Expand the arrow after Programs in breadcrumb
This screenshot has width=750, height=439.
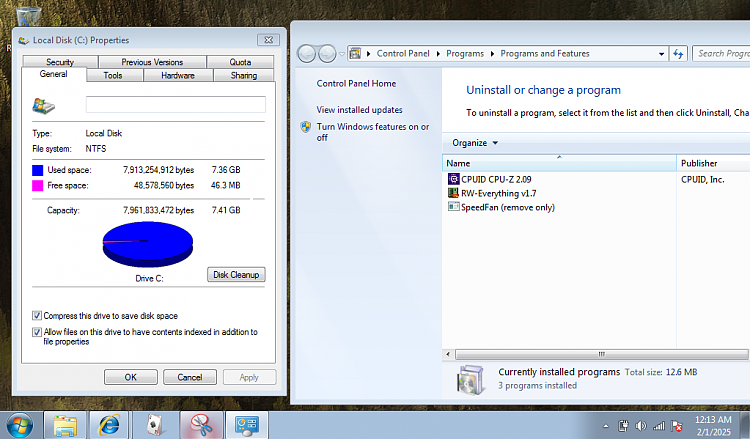point(492,54)
